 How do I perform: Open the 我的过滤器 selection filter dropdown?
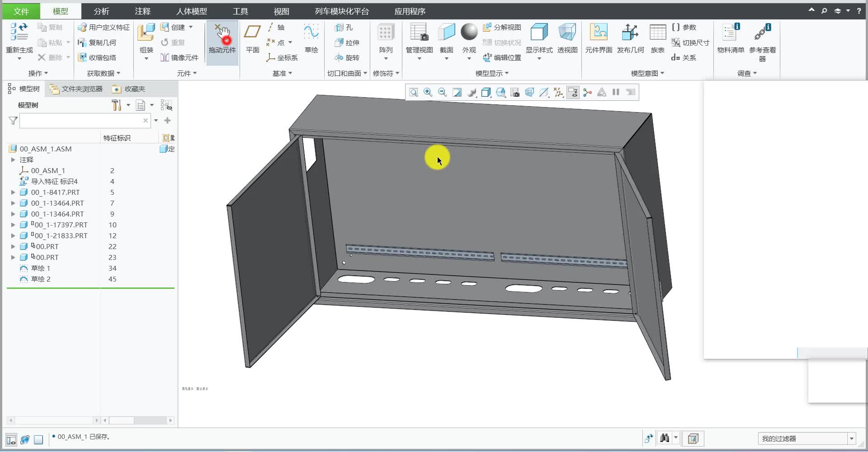851,438
